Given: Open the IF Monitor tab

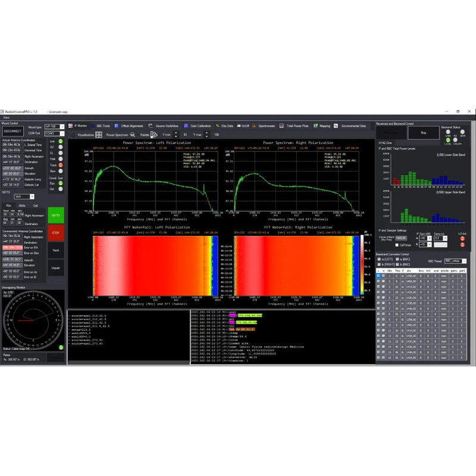Looking at the screenshot, I should pyautogui.click(x=78, y=126).
